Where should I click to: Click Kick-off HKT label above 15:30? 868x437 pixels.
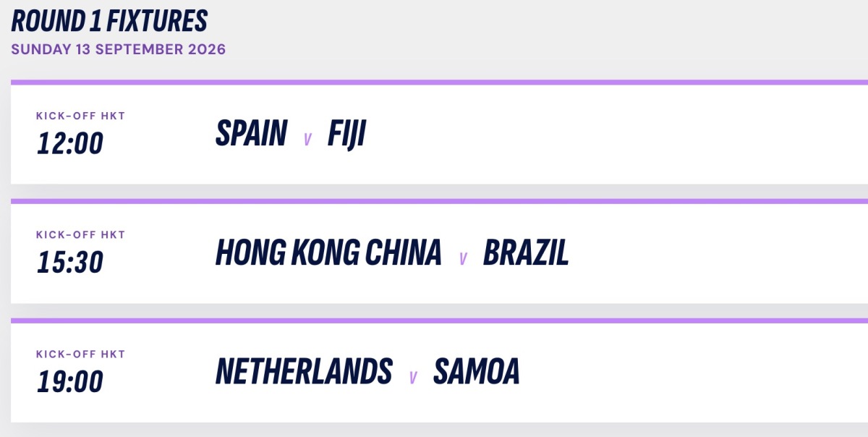tap(81, 234)
